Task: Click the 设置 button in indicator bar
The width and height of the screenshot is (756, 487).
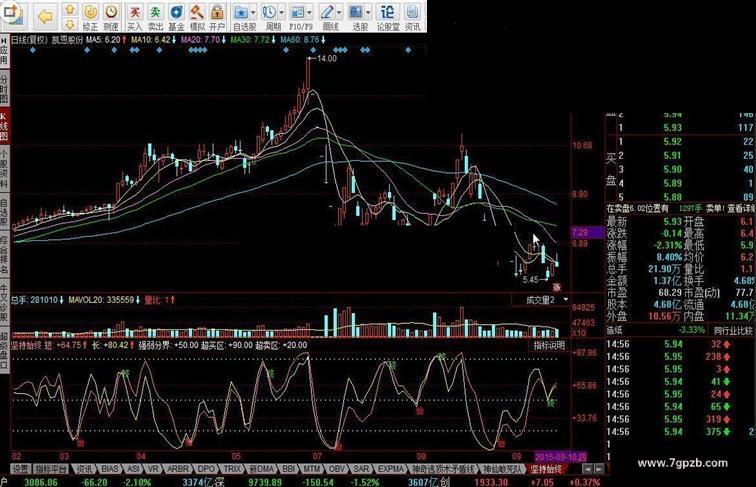Action: (21, 469)
